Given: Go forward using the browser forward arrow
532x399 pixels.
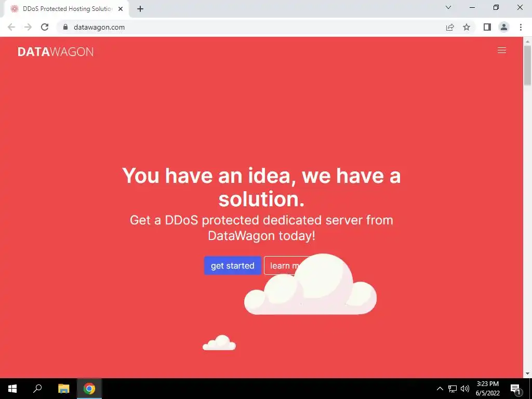Looking at the screenshot, I should (28, 27).
